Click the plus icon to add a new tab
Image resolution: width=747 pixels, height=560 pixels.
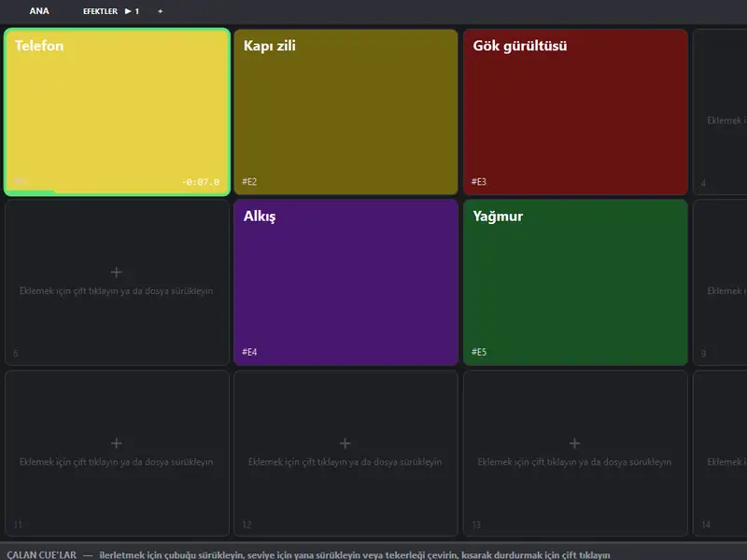[x=160, y=11]
